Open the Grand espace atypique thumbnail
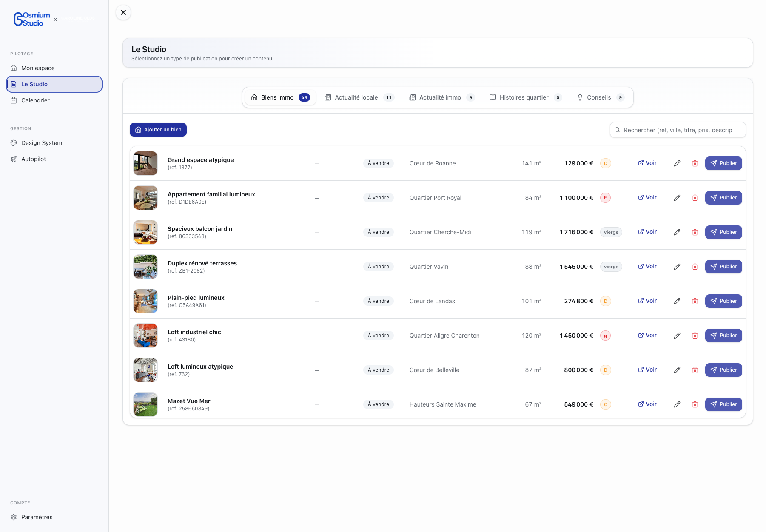The height and width of the screenshot is (532, 766). click(145, 163)
